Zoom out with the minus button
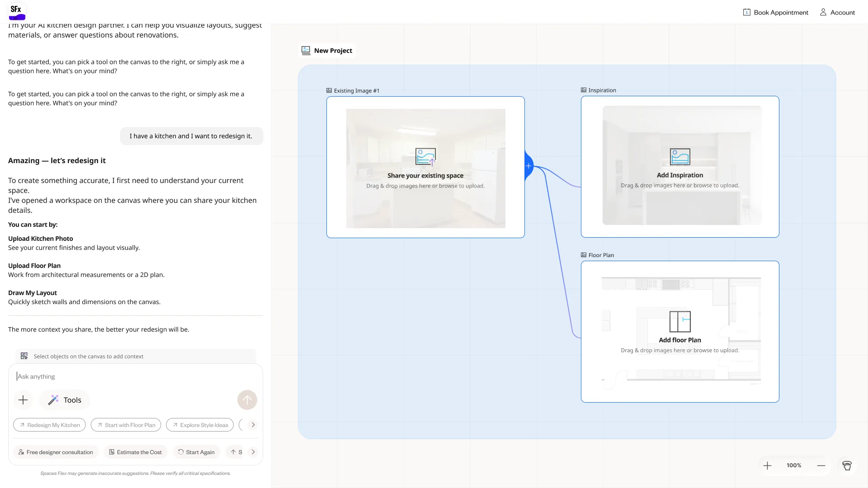 (x=821, y=465)
